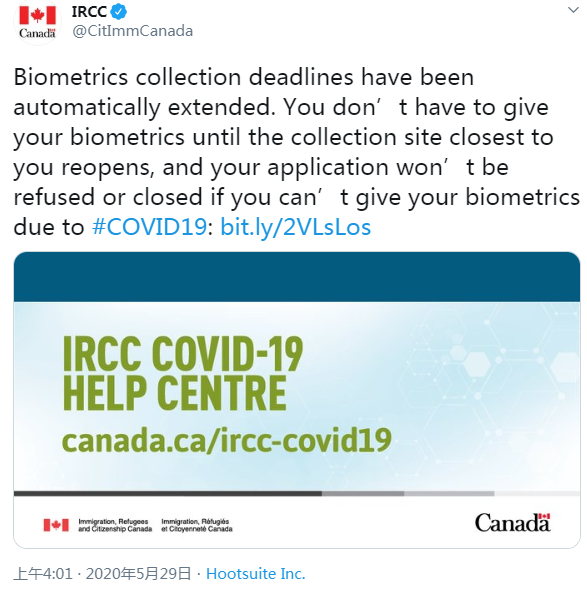The image size is (587, 589).
Task: Open the #COVID19 hashtag
Action: pyautogui.click(x=149, y=227)
